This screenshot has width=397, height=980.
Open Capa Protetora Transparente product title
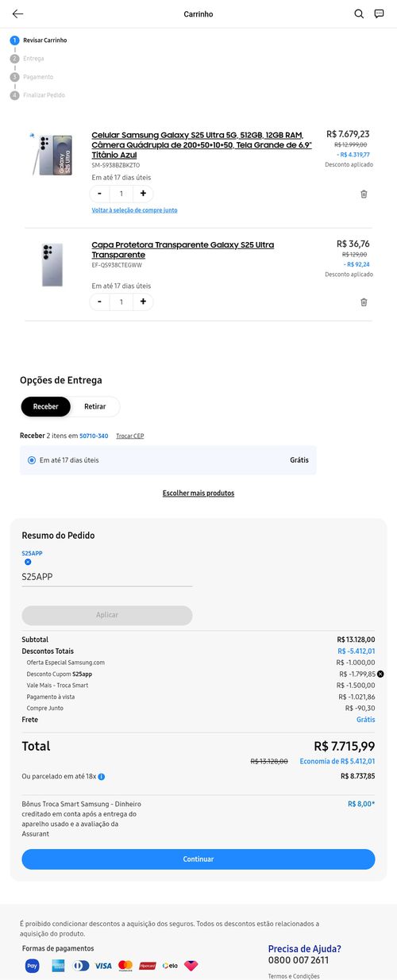(183, 250)
